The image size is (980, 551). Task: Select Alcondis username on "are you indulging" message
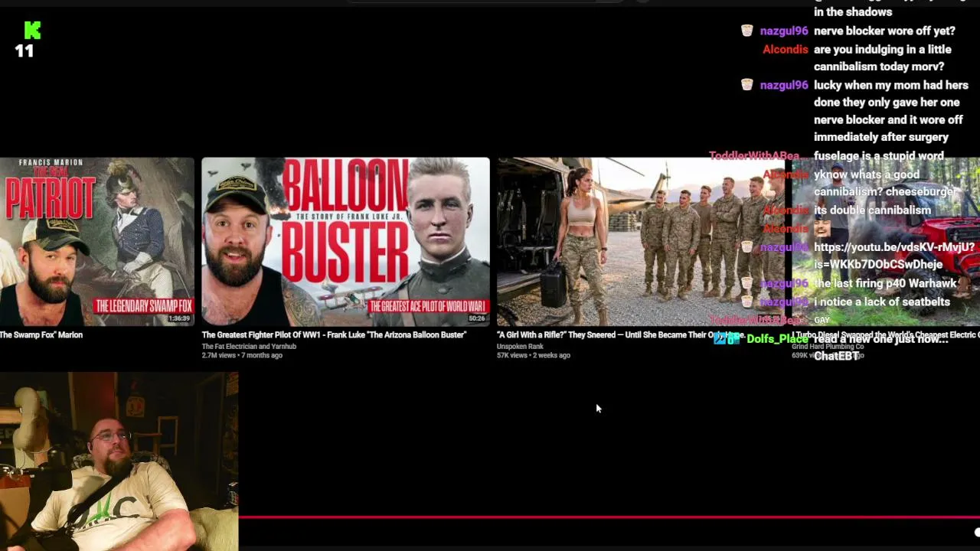click(786, 49)
